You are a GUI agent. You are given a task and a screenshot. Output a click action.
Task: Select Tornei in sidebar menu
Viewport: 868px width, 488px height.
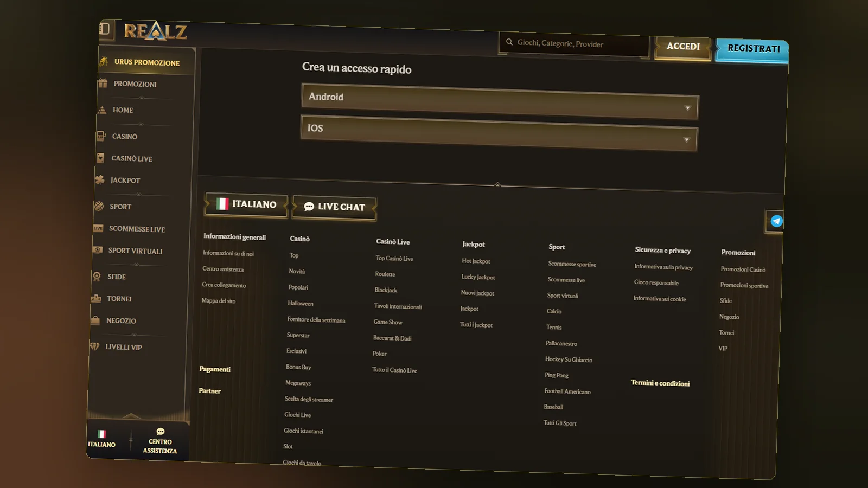119,299
